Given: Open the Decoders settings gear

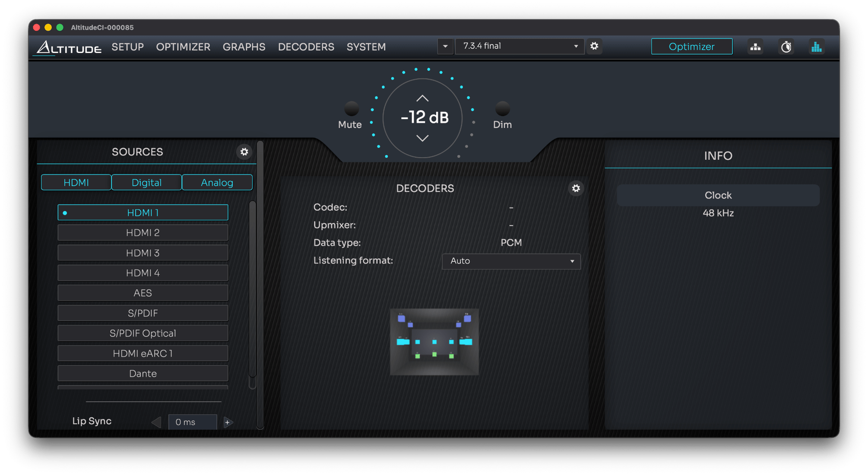Looking at the screenshot, I should point(576,188).
